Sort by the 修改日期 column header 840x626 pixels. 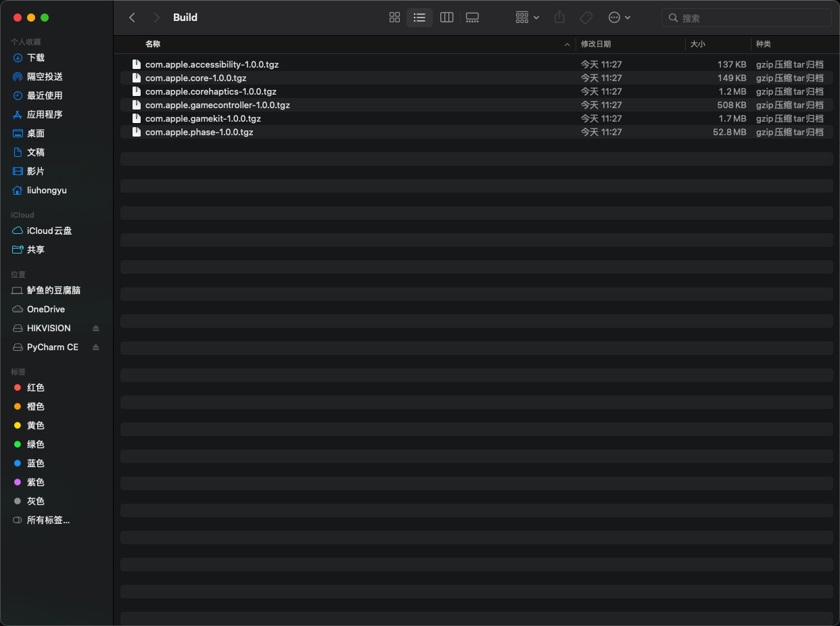(596, 44)
